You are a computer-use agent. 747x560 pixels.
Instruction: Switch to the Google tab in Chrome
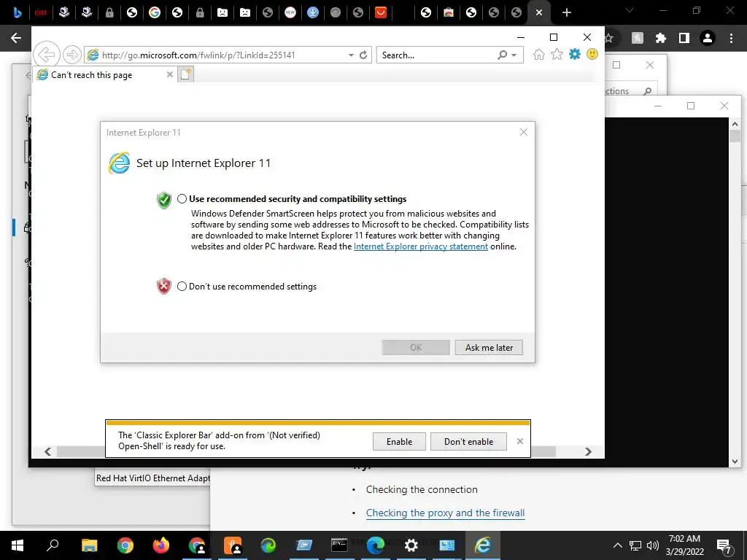click(x=155, y=12)
